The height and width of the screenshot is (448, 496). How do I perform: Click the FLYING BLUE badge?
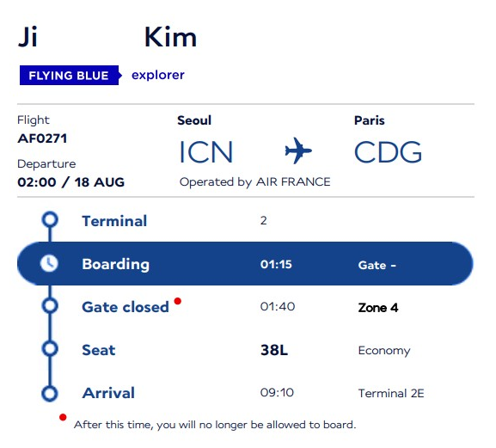click(70, 76)
